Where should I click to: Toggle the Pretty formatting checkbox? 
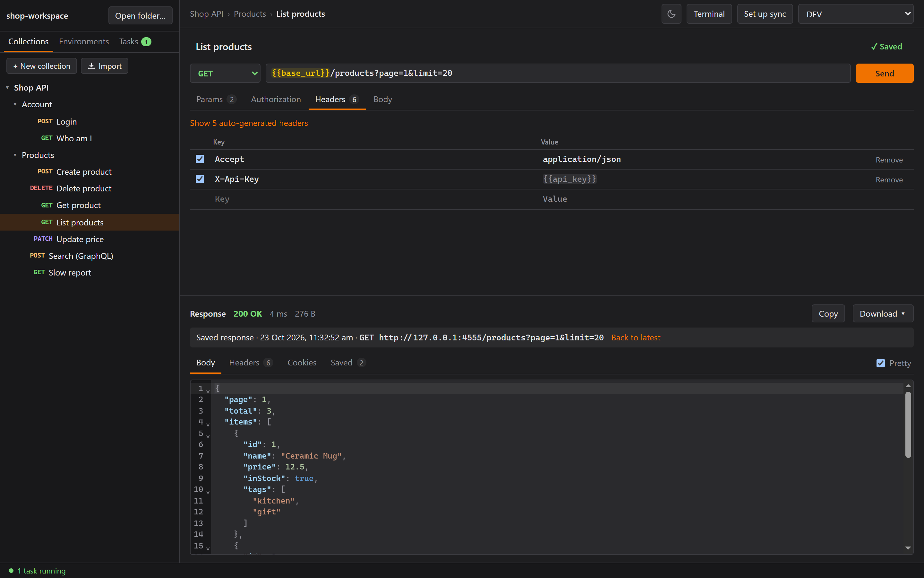click(x=880, y=363)
